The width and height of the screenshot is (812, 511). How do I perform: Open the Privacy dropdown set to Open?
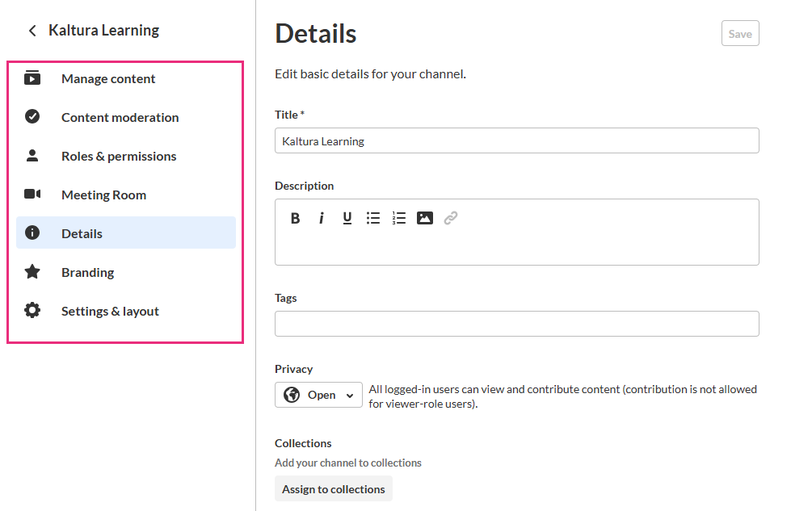pos(318,395)
